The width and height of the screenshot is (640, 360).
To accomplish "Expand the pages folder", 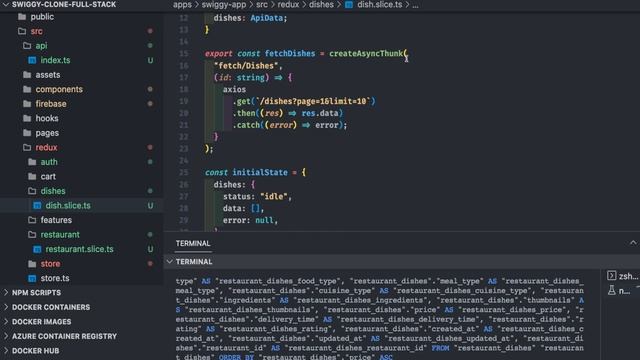I will [x=47, y=133].
